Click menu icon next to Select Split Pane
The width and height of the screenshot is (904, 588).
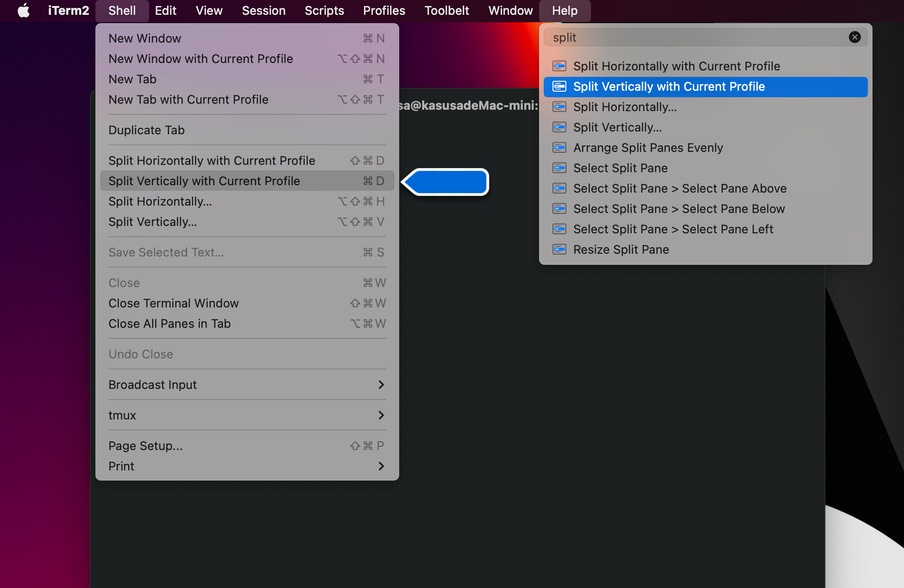(x=559, y=168)
